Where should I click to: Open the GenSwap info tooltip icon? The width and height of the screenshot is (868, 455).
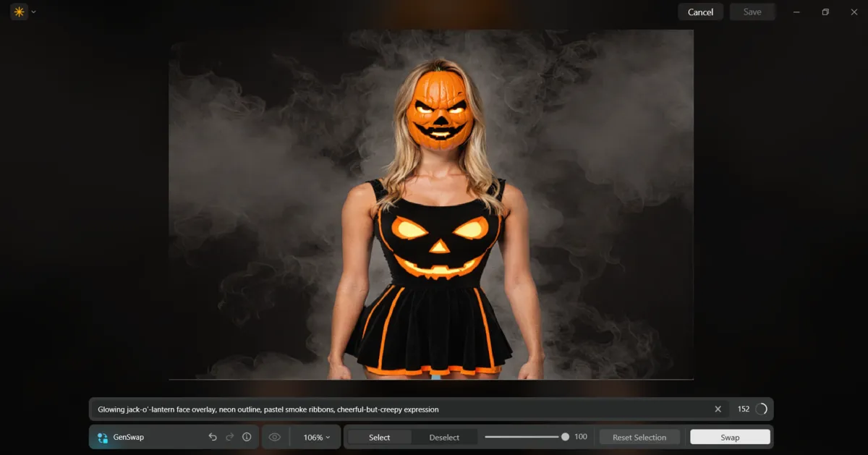click(x=247, y=437)
